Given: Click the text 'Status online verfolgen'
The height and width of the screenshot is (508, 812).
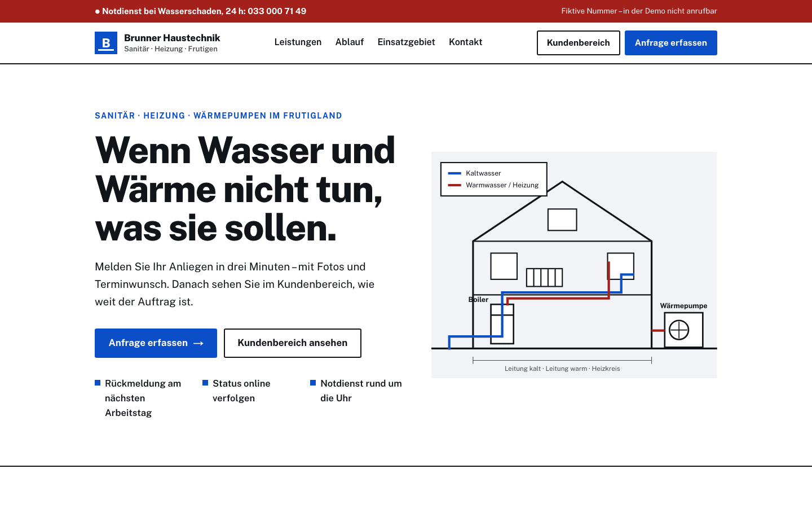Looking at the screenshot, I should pos(241,391).
